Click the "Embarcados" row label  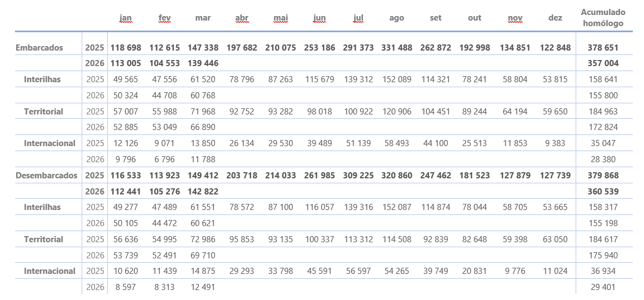[x=39, y=48]
